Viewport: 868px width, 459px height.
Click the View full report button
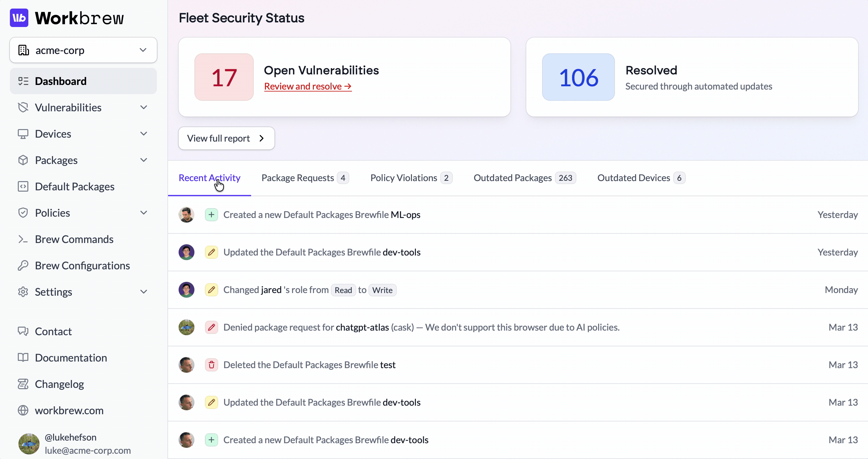[226, 138]
